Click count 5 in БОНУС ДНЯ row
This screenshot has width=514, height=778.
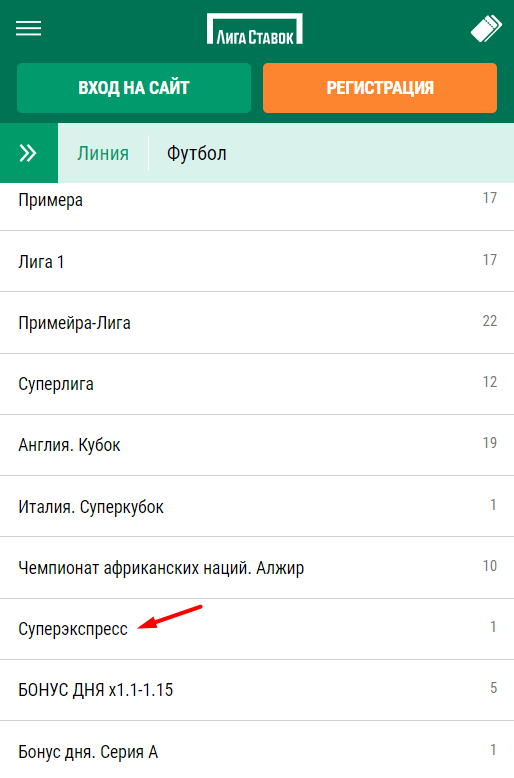click(493, 688)
